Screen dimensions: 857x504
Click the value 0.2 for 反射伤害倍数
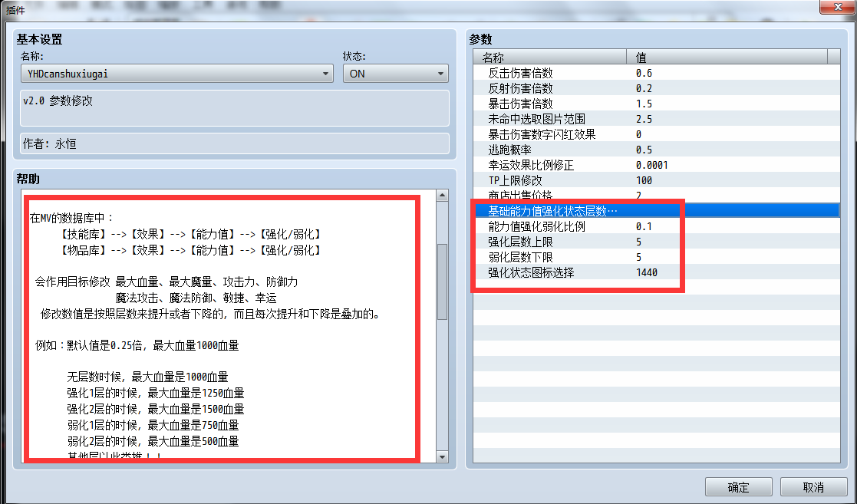coord(644,88)
